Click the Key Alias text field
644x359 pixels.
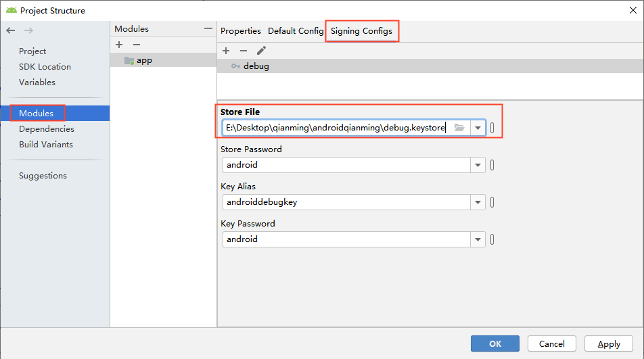pyautogui.click(x=346, y=202)
